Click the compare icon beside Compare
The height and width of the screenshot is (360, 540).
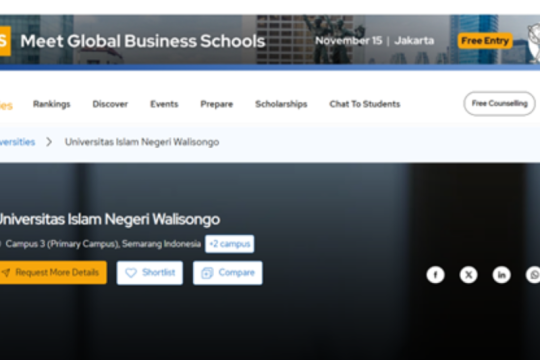[x=207, y=273]
